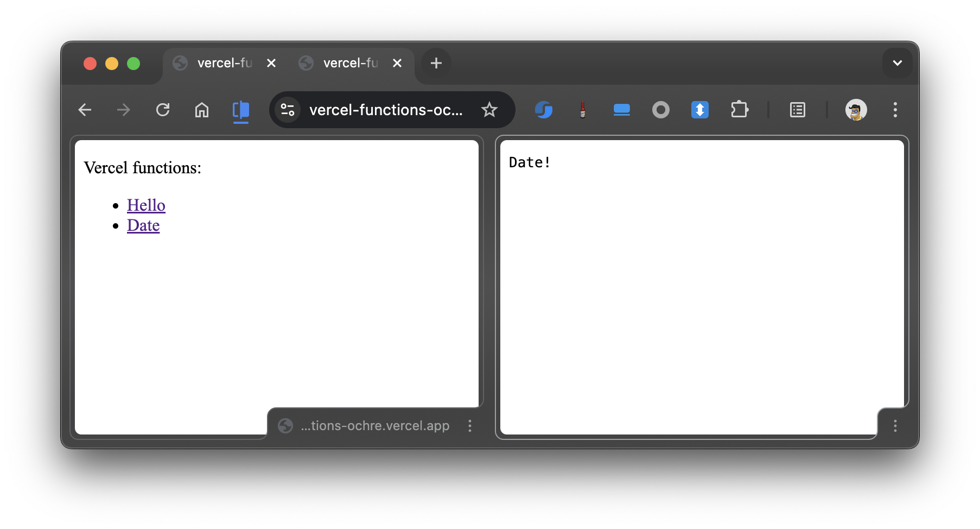The image size is (980, 529).
Task: Click the blue up-down arrows extension icon
Action: click(x=699, y=110)
